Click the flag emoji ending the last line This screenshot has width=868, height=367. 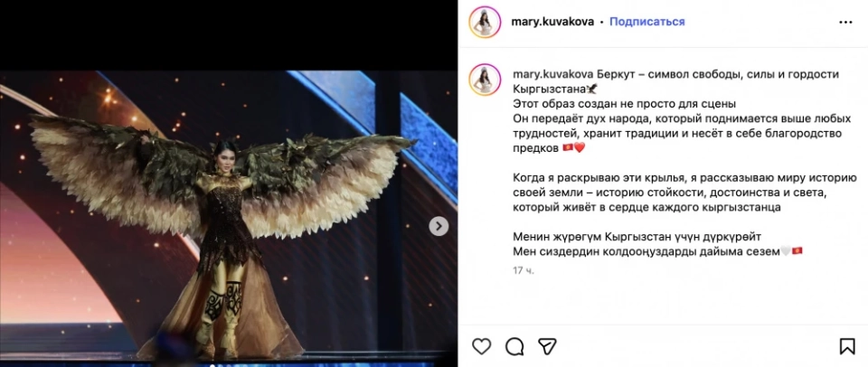click(x=797, y=251)
